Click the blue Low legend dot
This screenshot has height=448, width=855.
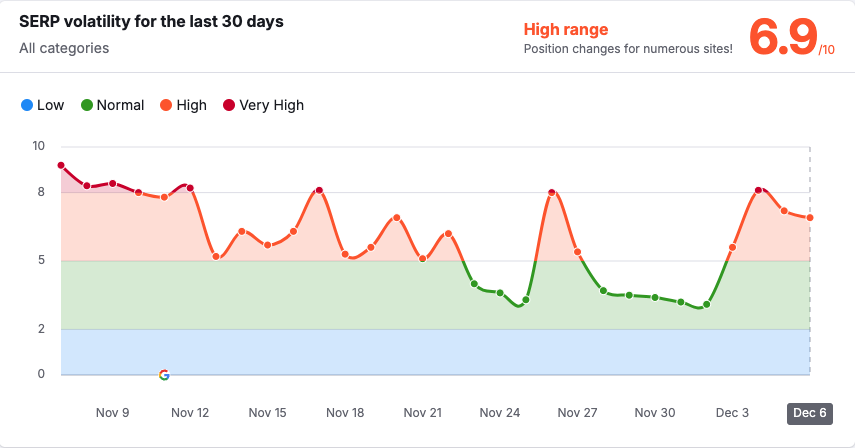point(27,105)
